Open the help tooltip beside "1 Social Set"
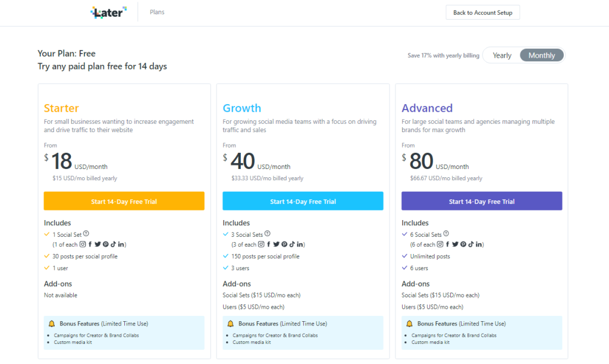Screen dimensions: 609x364 click(86, 234)
